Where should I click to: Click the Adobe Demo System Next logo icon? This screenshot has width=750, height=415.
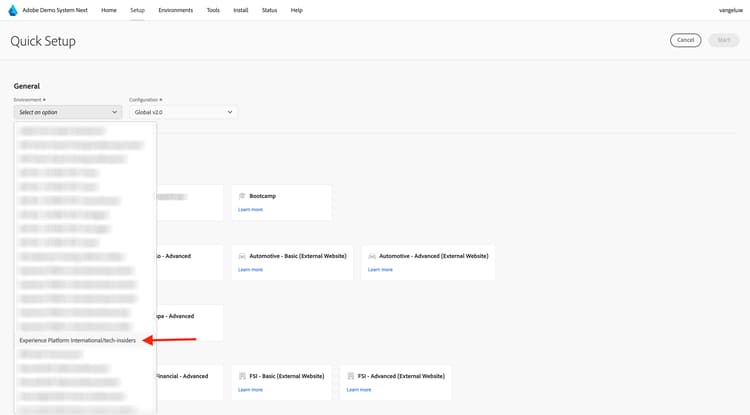tap(13, 10)
